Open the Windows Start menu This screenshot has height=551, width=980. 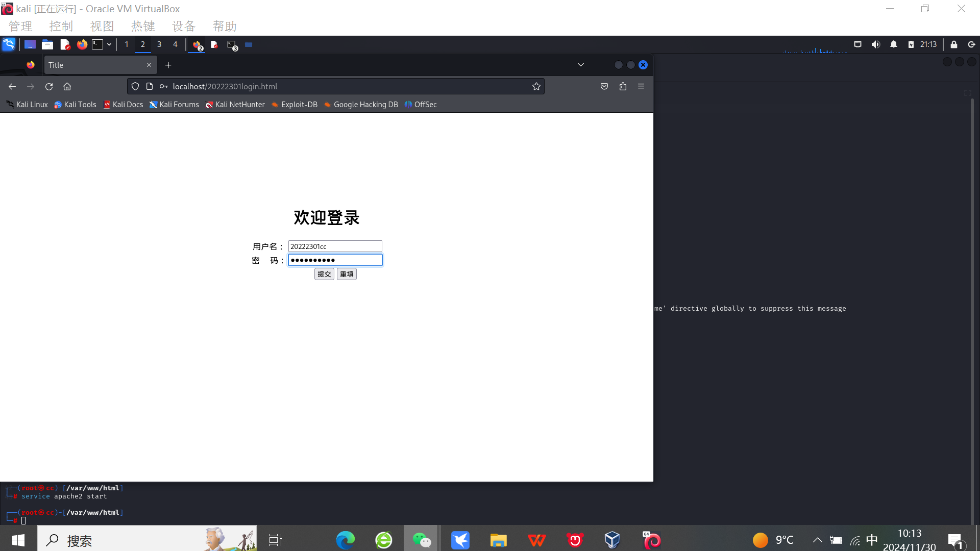18,540
